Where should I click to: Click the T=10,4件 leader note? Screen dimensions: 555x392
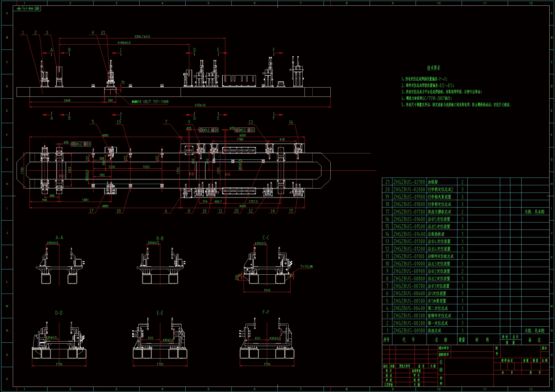[306, 266]
